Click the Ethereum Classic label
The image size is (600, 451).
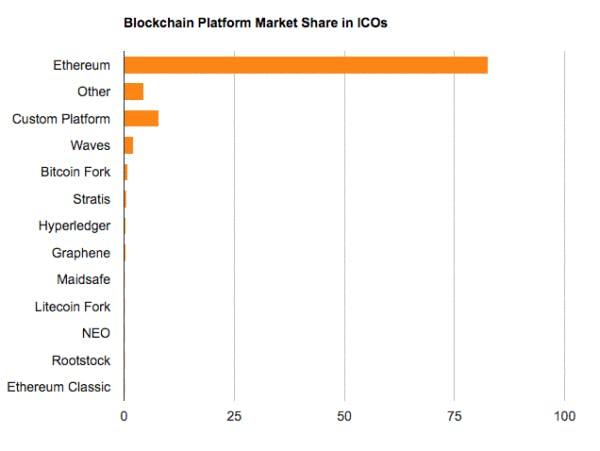59,387
